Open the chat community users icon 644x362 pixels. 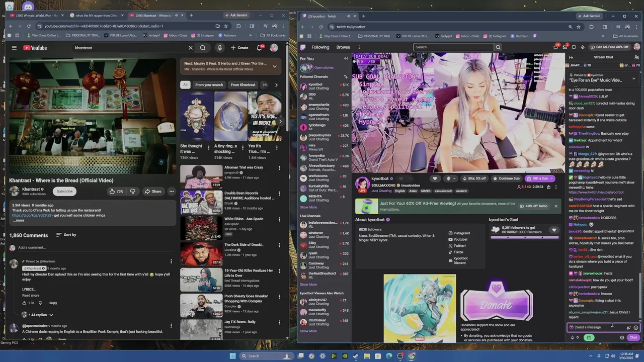point(636,57)
